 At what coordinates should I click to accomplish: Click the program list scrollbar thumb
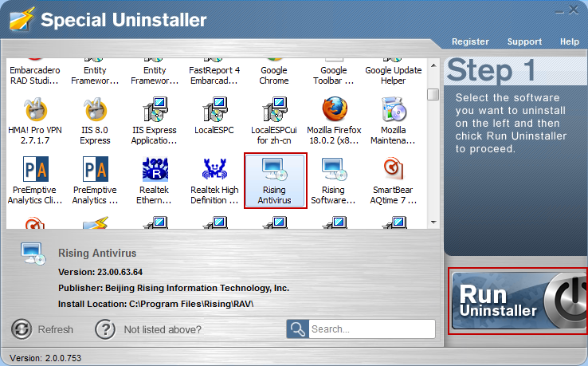(x=433, y=94)
